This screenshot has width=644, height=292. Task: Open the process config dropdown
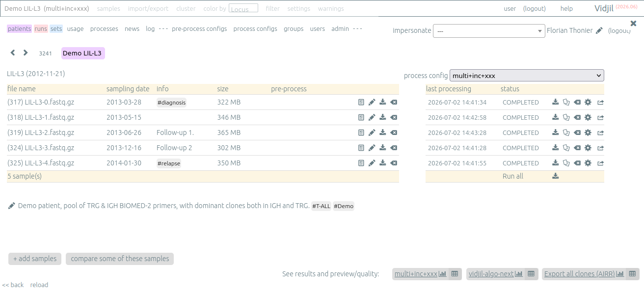(527, 76)
